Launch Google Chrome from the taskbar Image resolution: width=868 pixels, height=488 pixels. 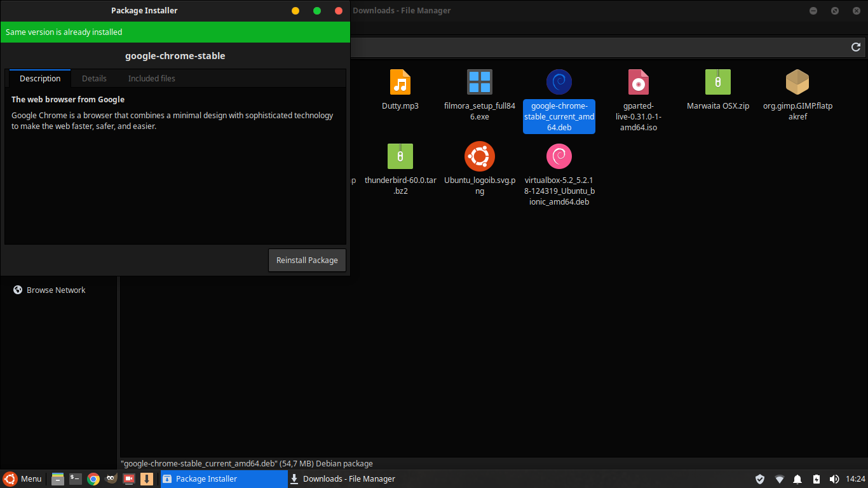pyautogui.click(x=93, y=479)
